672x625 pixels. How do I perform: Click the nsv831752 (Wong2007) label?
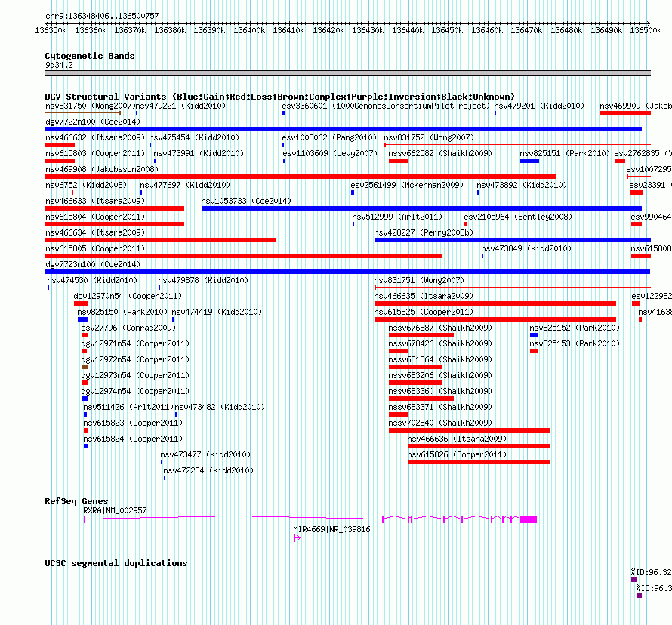[x=429, y=137]
